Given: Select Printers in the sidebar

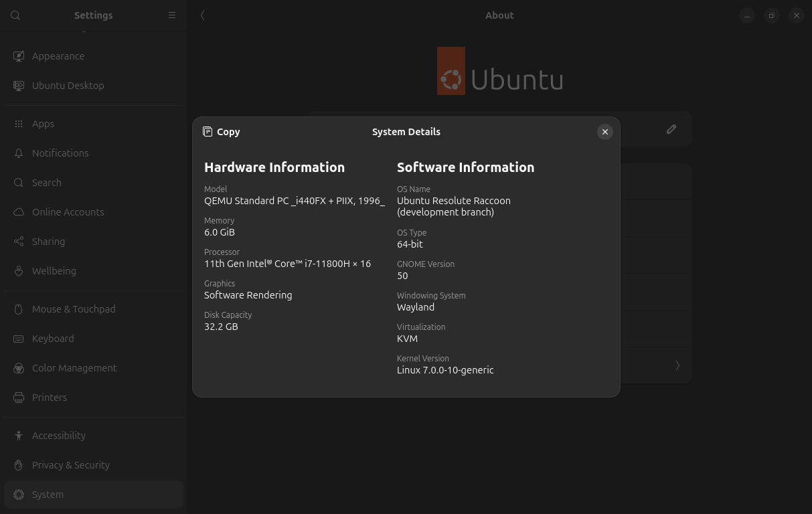Looking at the screenshot, I should pyautogui.click(x=50, y=398).
